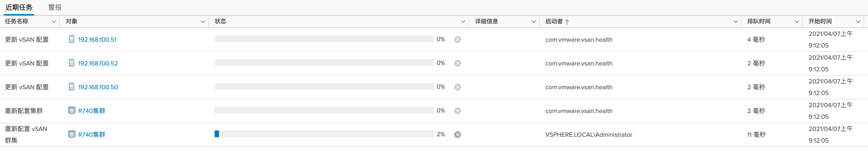
Task: Click the cluster icon in 重新配置集群 row
Action: click(x=72, y=111)
